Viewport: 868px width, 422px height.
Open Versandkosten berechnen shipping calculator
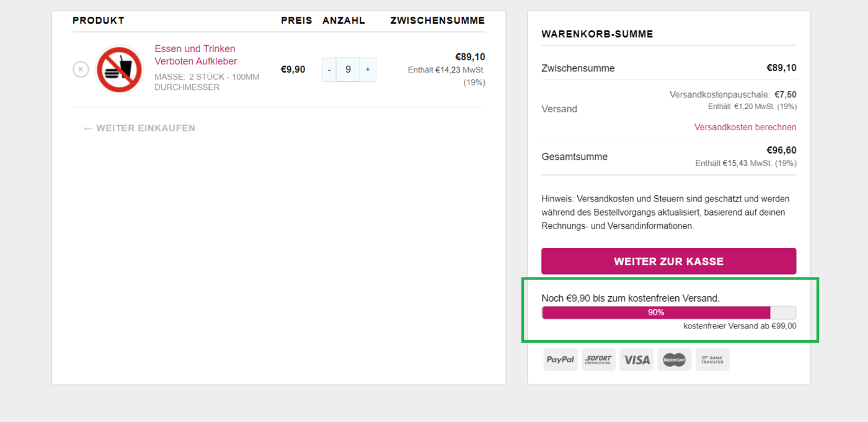click(x=745, y=127)
